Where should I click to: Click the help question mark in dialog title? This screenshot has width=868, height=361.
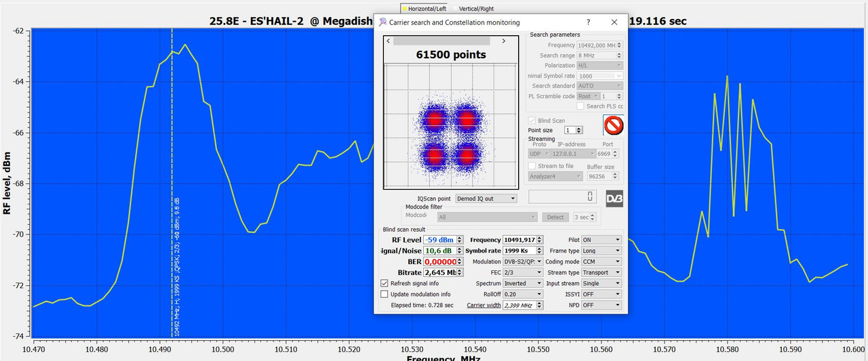click(588, 22)
